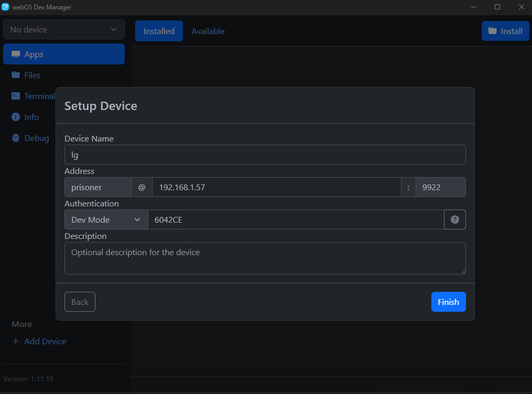532x394 pixels.
Task: Click the plus icon beside Add Device
Action: 16,341
